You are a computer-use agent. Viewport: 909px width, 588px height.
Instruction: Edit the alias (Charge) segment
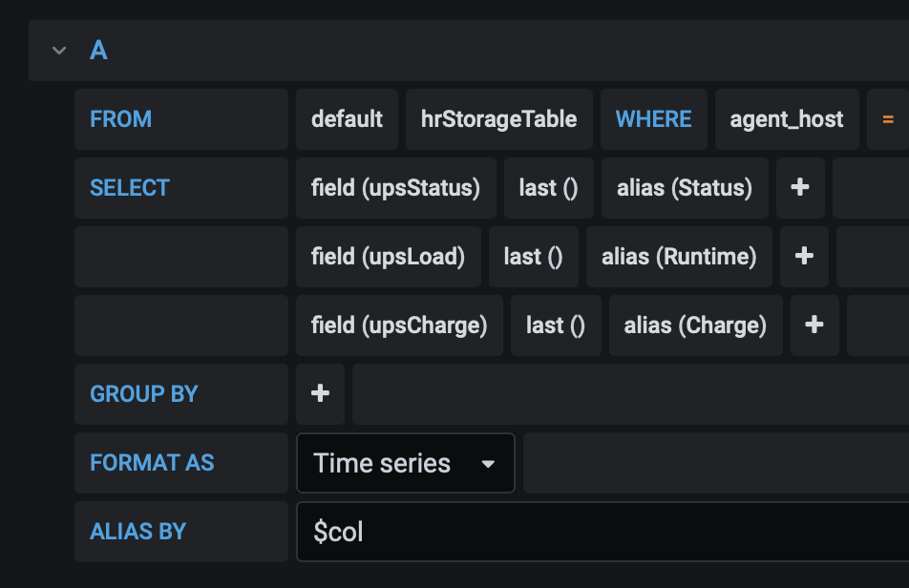695,325
